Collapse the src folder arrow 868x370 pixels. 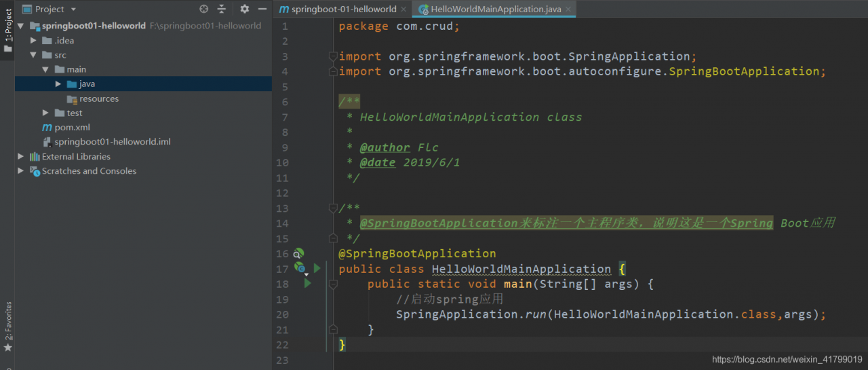[x=33, y=55]
